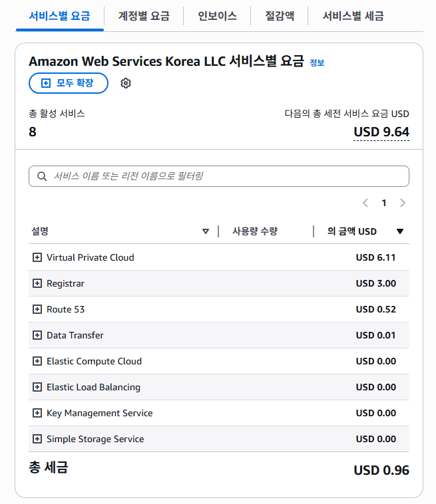Expand the Data Transfer row
Image resolution: width=436 pixels, height=504 pixels.
point(37,335)
